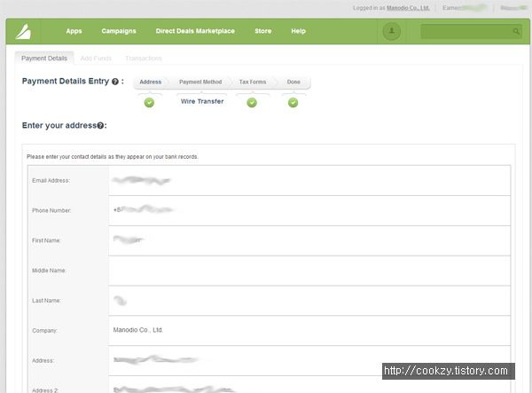This screenshot has height=393, width=532.
Task: Switch to Payment Details tab
Action: tap(44, 58)
